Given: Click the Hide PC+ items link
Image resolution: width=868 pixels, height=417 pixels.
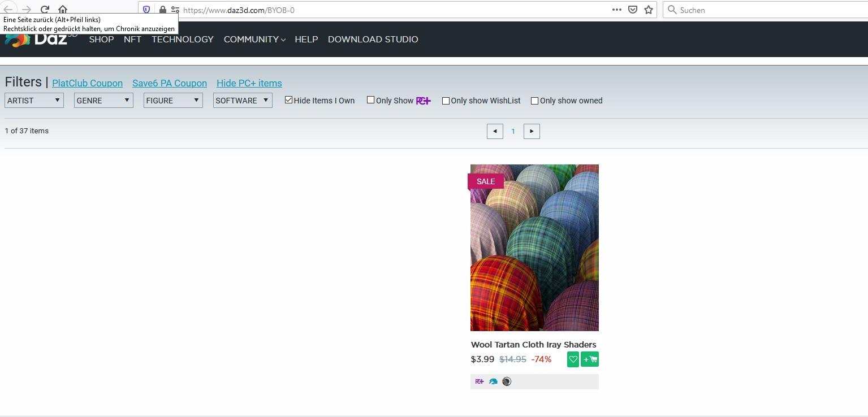Looking at the screenshot, I should 249,83.
